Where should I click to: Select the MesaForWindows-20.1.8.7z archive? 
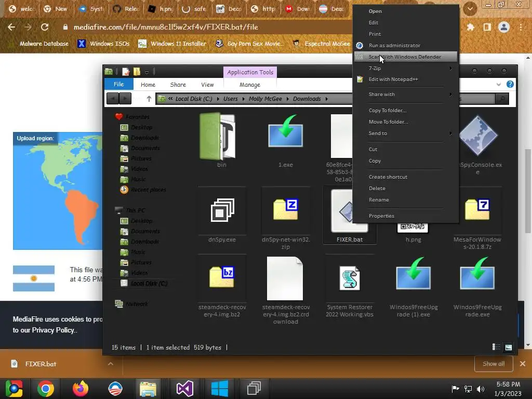pyautogui.click(x=477, y=209)
